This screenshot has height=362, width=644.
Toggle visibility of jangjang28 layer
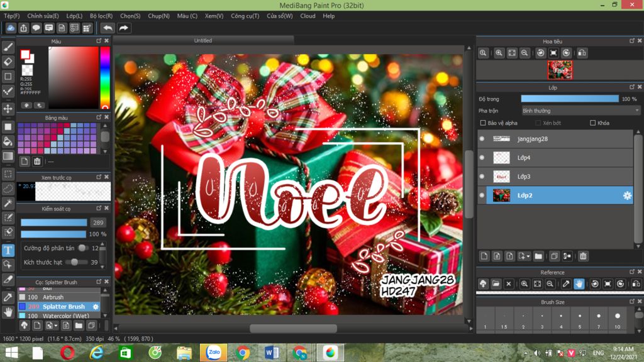point(482,139)
